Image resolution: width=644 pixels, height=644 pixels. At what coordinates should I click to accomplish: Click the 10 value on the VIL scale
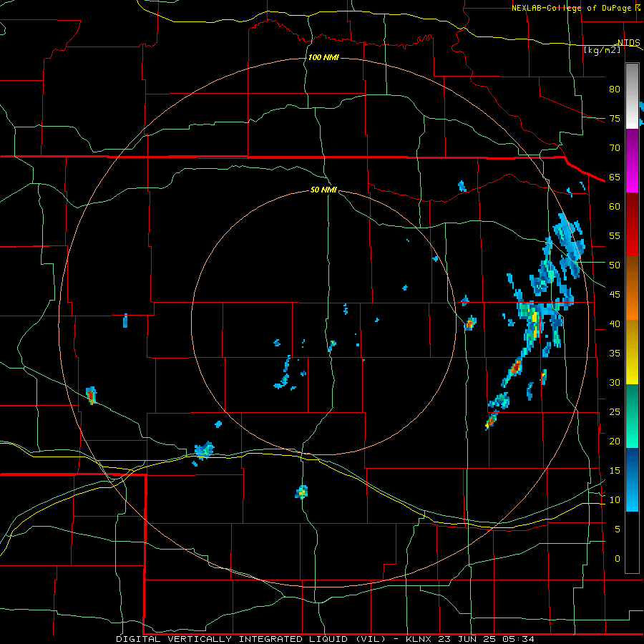[615, 500]
